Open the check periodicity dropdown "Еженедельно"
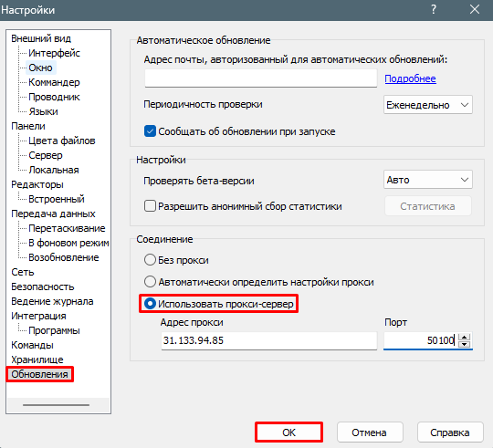 tap(428, 105)
